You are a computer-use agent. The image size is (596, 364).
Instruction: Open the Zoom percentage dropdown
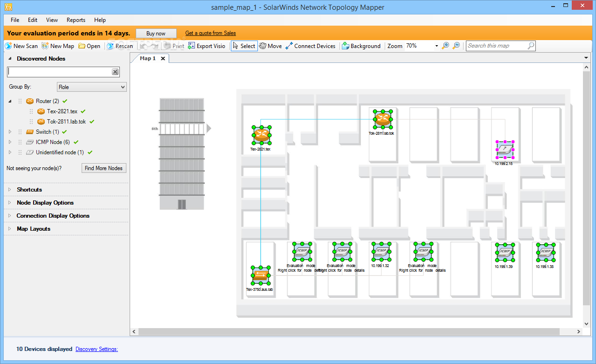point(437,46)
